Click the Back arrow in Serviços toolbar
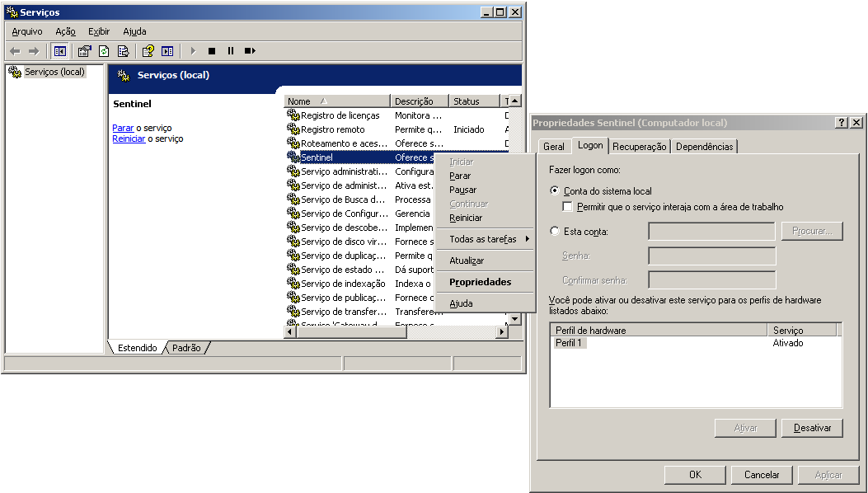Viewport: 868px width, 493px height. (x=16, y=51)
